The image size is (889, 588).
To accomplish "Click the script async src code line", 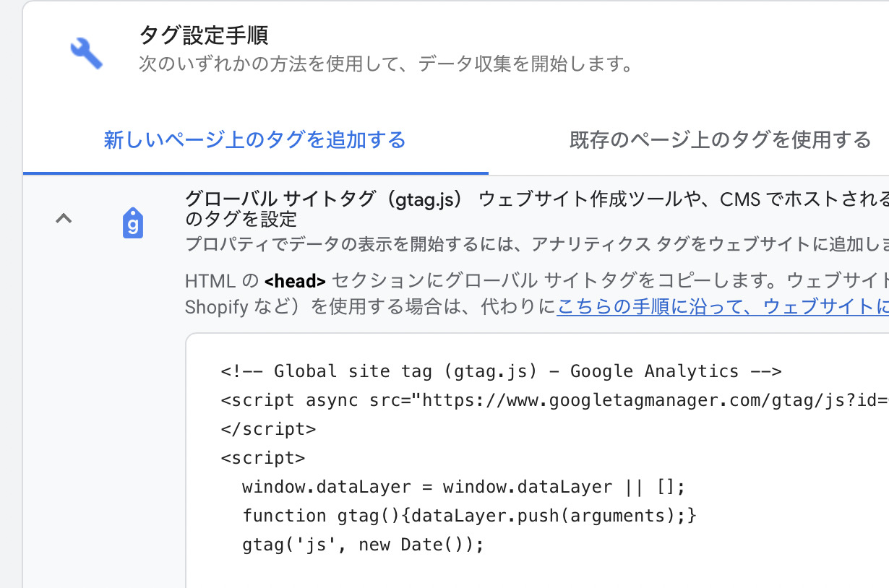I will pyautogui.click(x=555, y=400).
